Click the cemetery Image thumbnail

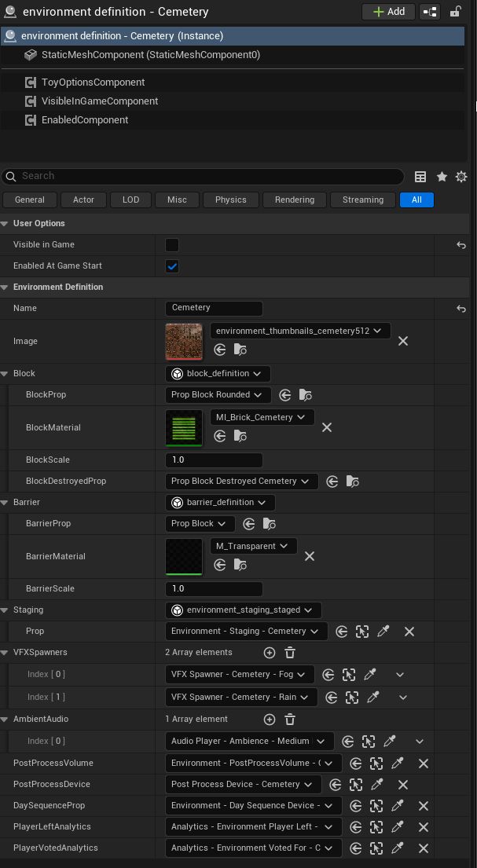[184, 341]
